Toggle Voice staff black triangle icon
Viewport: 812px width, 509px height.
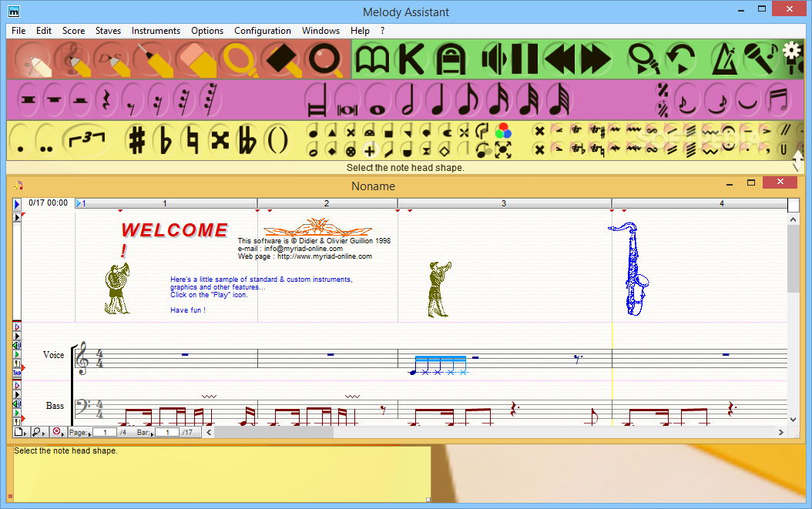[17, 336]
